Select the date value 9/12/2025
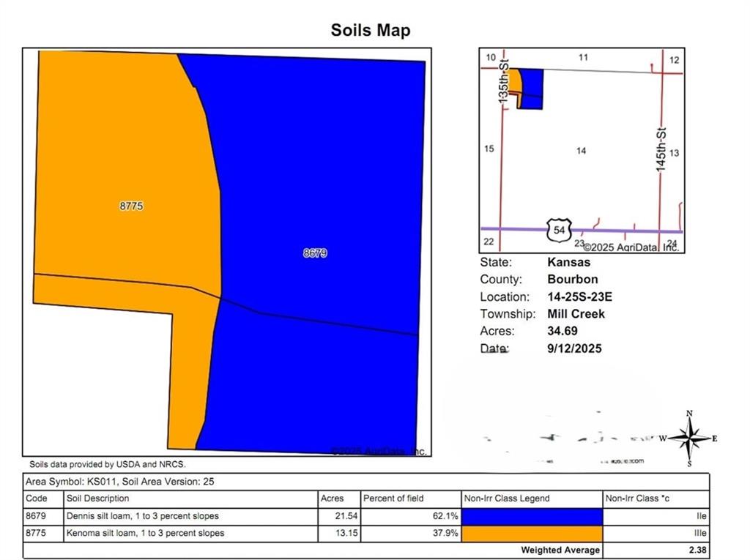750x560 pixels. click(x=574, y=348)
